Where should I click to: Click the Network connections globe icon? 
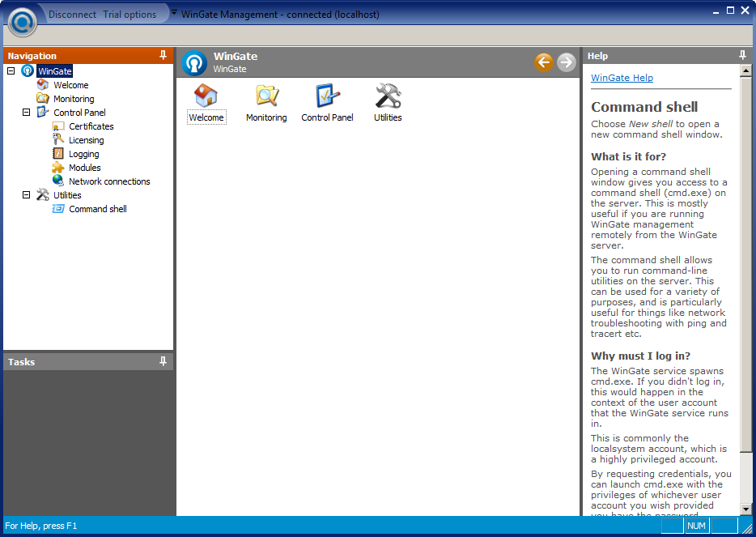click(58, 181)
